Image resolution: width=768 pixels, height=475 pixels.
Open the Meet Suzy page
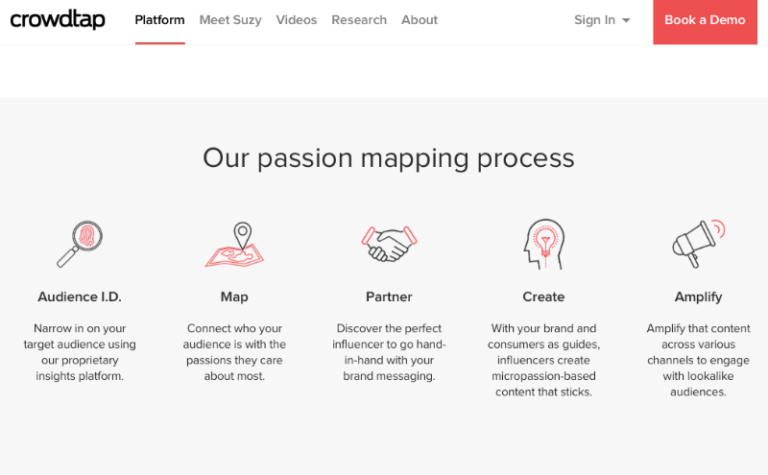click(230, 20)
